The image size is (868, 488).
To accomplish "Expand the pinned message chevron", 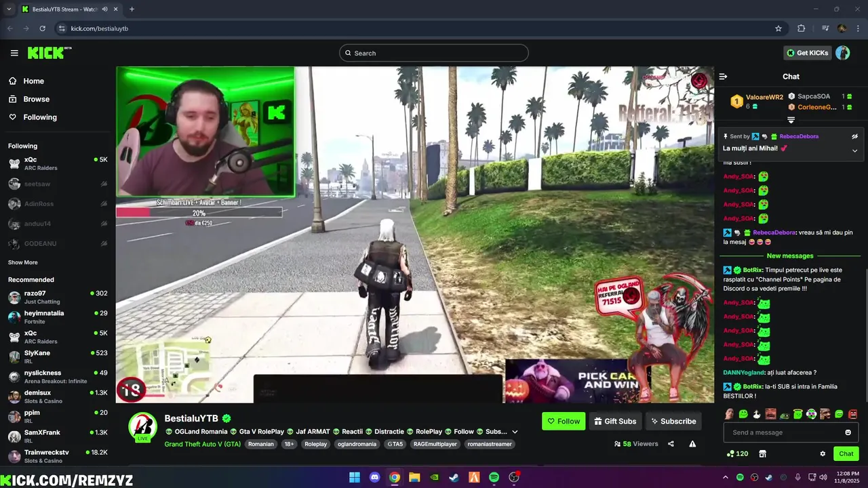I will tap(854, 150).
